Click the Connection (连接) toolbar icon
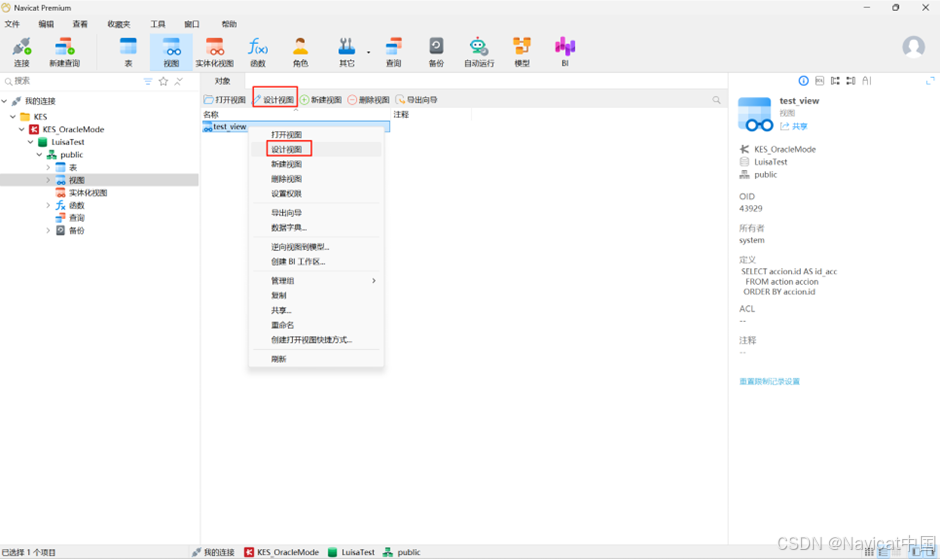 [x=22, y=52]
